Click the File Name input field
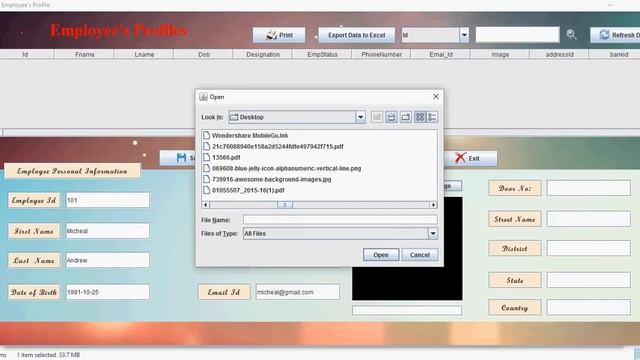 point(340,220)
